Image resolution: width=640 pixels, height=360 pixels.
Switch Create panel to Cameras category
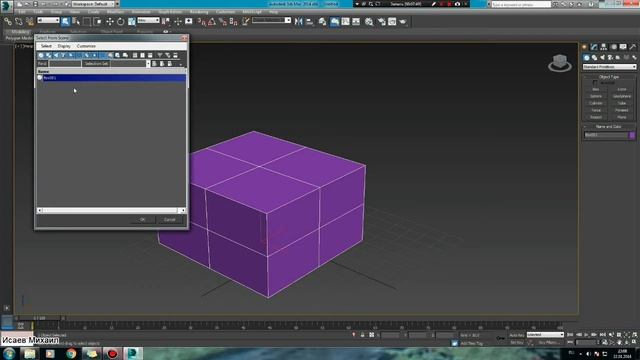point(610,58)
